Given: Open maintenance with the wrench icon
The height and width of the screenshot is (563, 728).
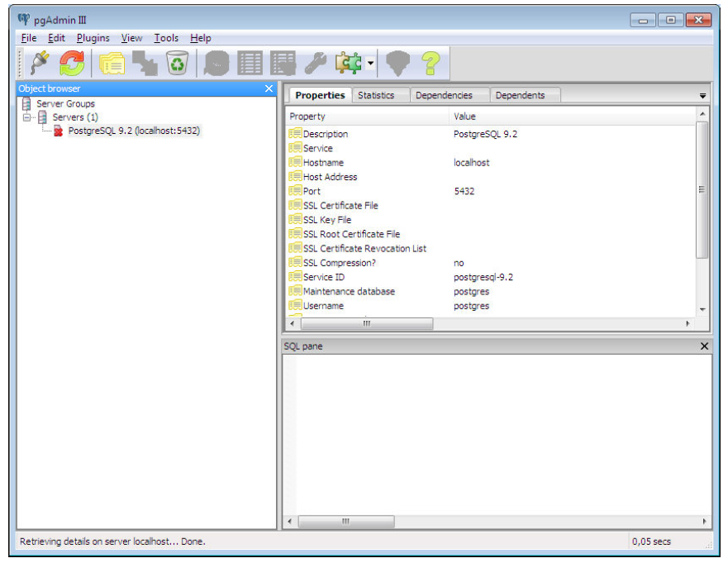Looking at the screenshot, I should (316, 63).
